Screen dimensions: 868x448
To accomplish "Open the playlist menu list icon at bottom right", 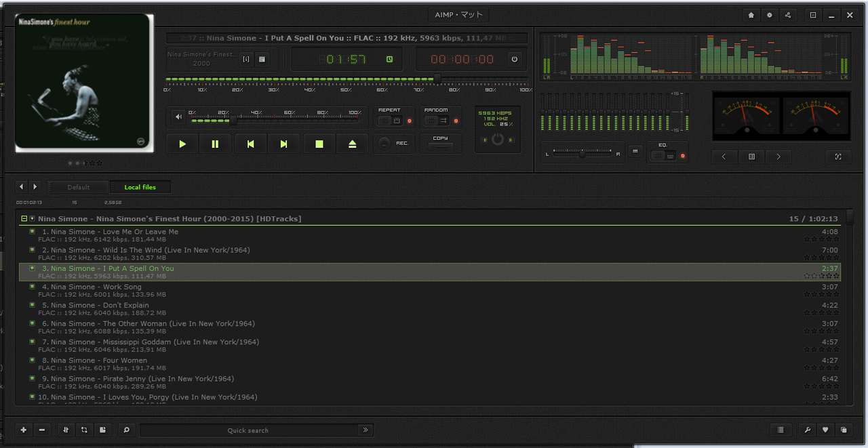I will [781, 430].
